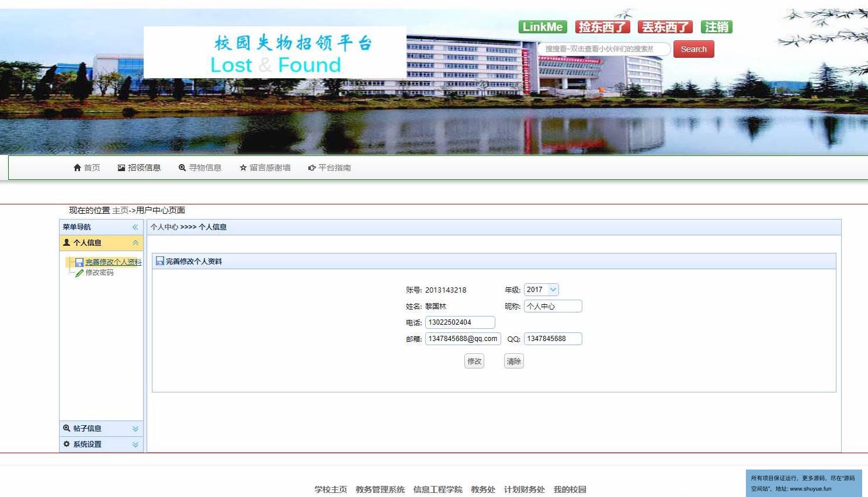
Task: Expand the 系统设置 section using its chevron
Action: [x=135, y=444]
